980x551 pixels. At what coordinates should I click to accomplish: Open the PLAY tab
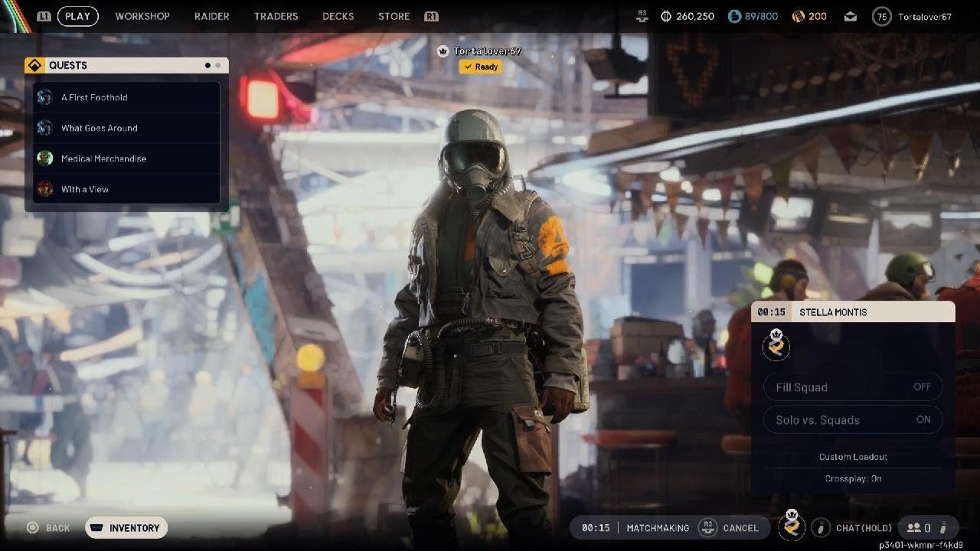77,16
